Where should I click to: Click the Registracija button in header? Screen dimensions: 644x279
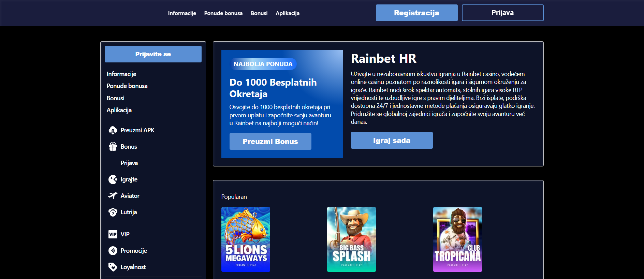coord(417,13)
